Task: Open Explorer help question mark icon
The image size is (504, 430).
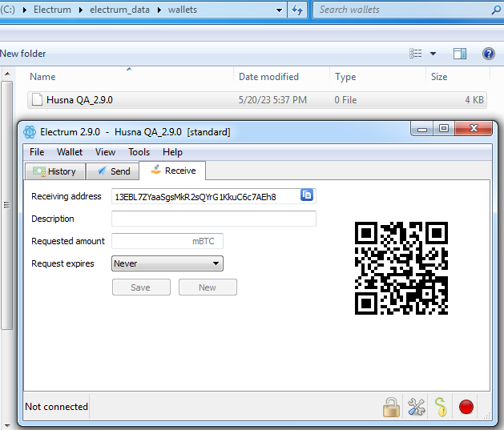Action: (x=488, y=54)
